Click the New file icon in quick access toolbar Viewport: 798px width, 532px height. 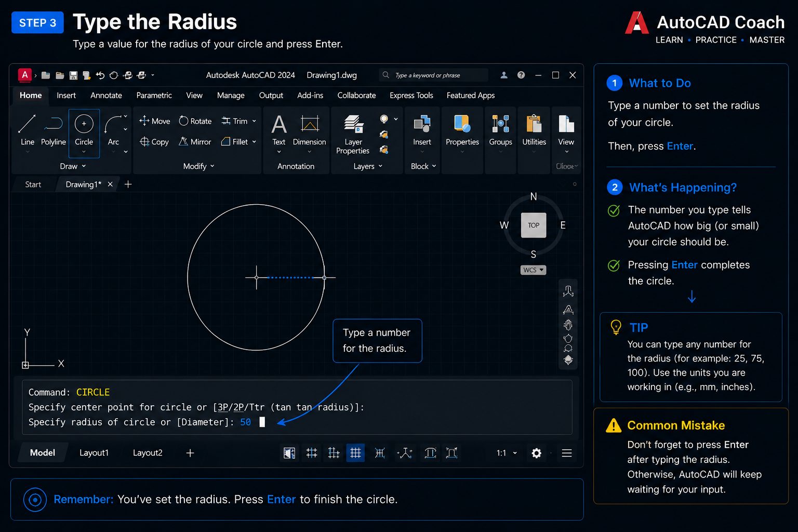pos(46,75)
